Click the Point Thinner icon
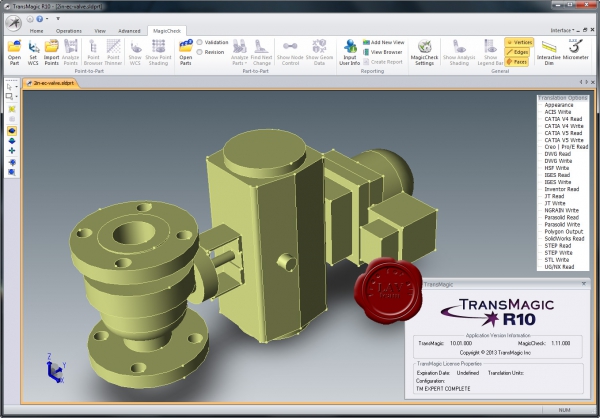The height and width of the screenshot is (418, 600). [x=113, y=52]
